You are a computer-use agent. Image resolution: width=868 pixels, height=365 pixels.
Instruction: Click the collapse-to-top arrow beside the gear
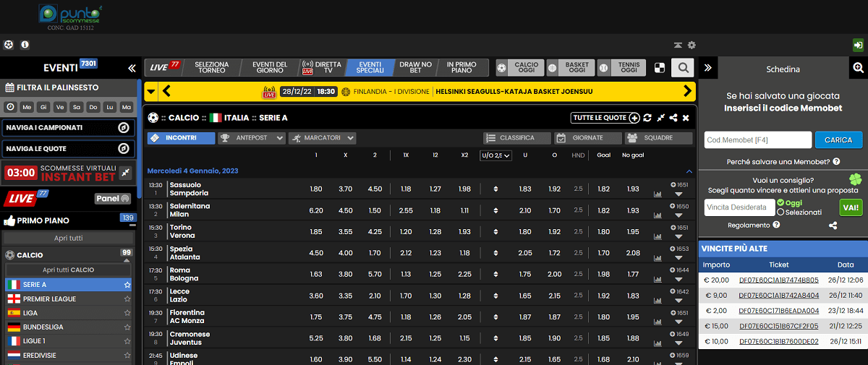(678, 45)
